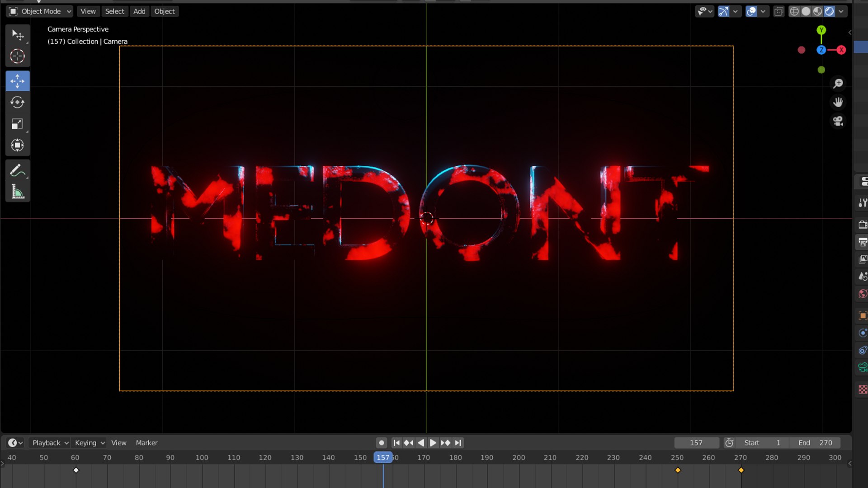The height and width of the screenshot is (488, 868).
Task: Enable auto keying record button
Action: 381,443
